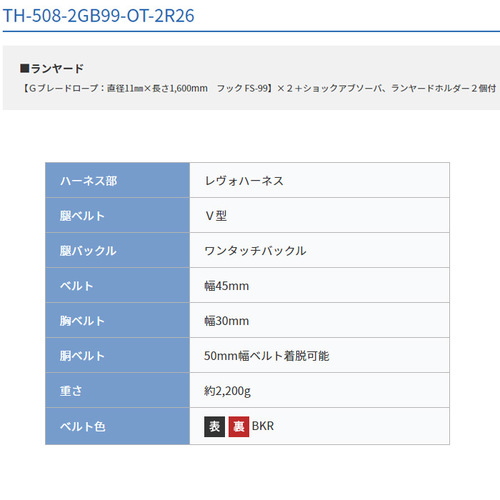This screenshot has height=500, width=500.
Task: Click the black 表 color swatch
Action: click(x=214, y=426)
